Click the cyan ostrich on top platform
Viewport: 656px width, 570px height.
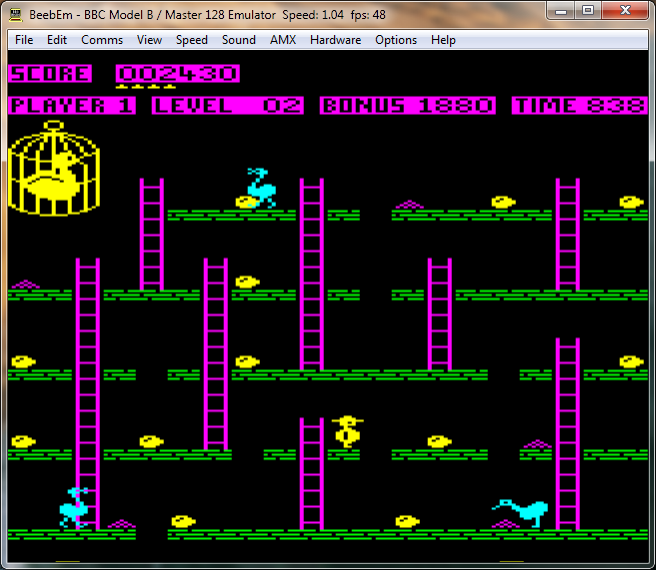261,187
